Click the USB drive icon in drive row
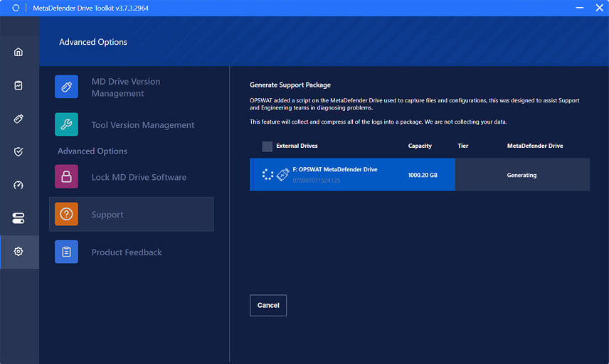The width and height of the screenshot is (609, 364). tap(282, 175)
